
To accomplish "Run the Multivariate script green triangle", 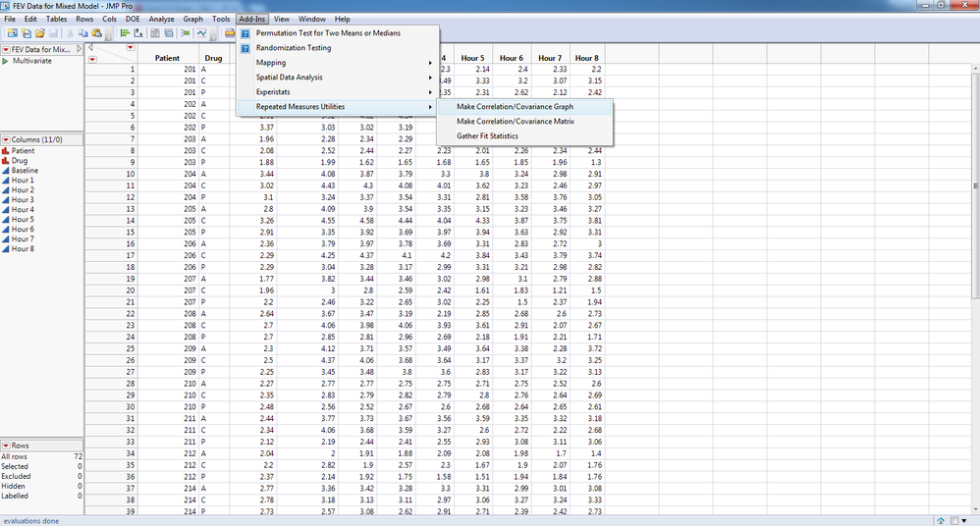I will click(5, 61).
